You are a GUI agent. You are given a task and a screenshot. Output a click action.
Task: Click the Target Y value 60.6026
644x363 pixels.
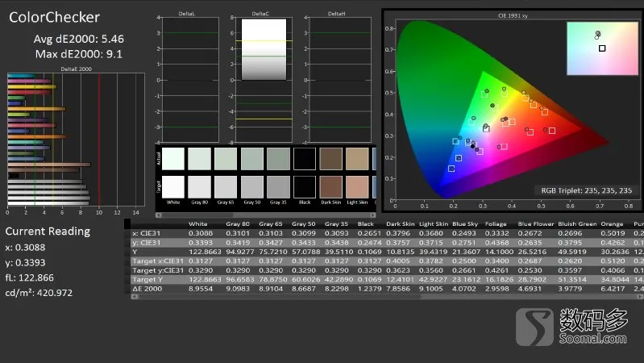coord(305,280)
